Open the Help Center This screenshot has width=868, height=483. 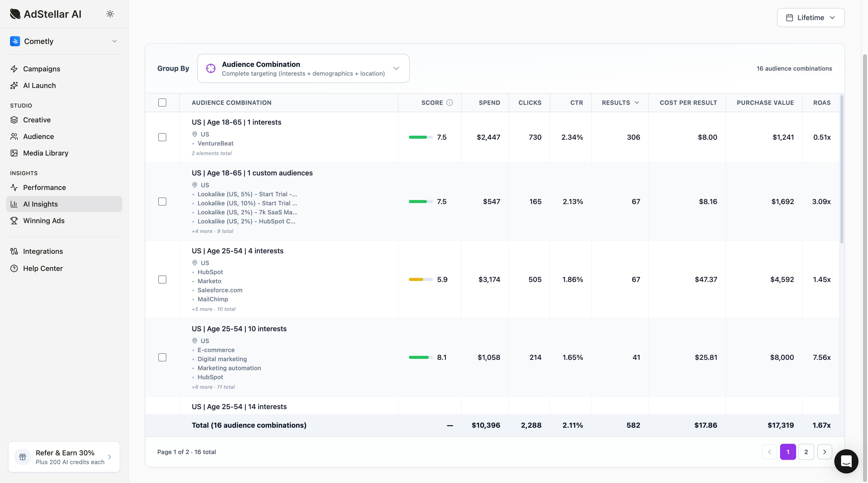pyautogui.click(x=43, y=268)
